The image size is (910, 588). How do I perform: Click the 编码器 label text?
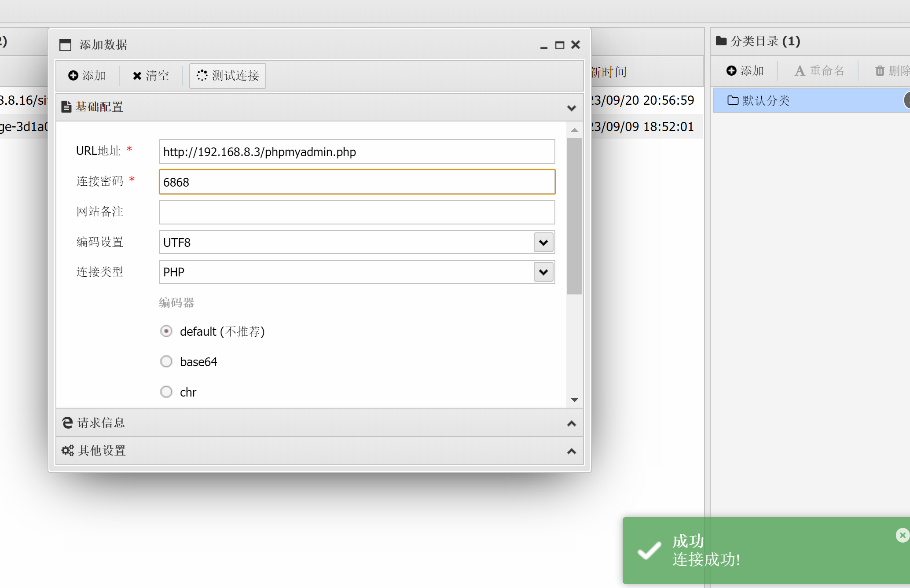coord(176,303)
